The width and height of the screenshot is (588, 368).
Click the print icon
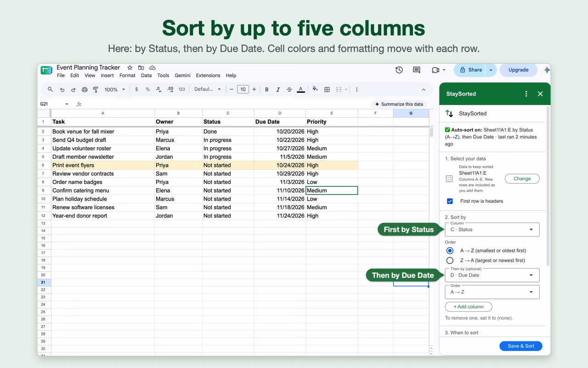[x=85, y=89]
